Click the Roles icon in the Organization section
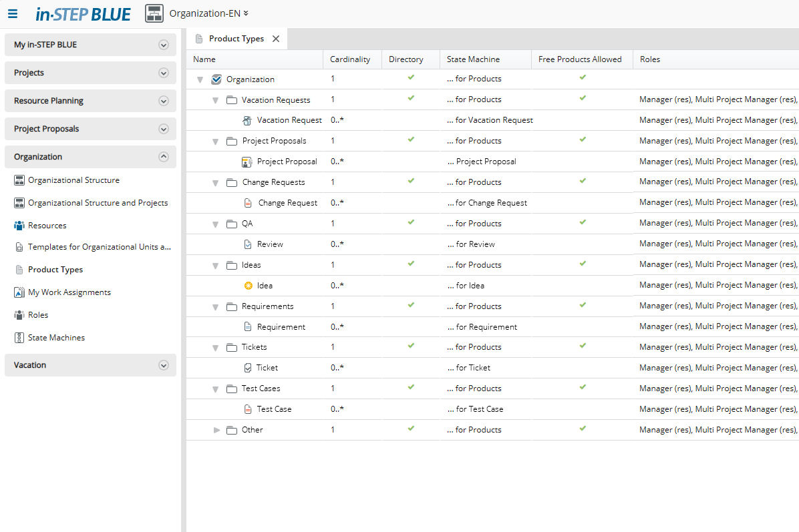The image size is (799, 532). tap(19, 314)
